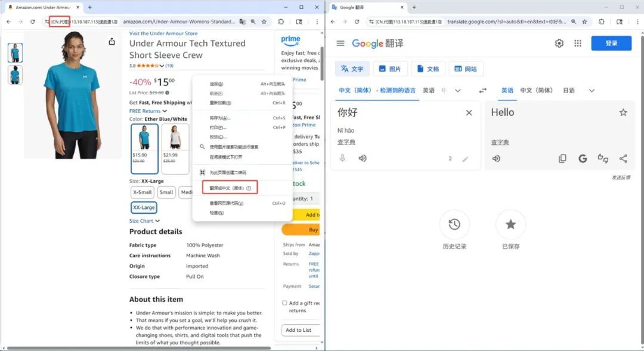The image size is (644, 351).
Task: Switch to the 网站 translation tab
Action: click(x=466, y=69)
